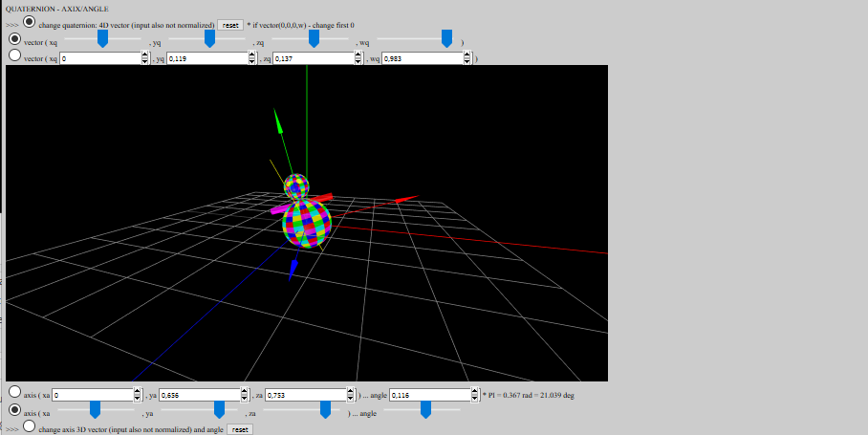Select the quaternion vector number inputs radio

tap(15, 55)
